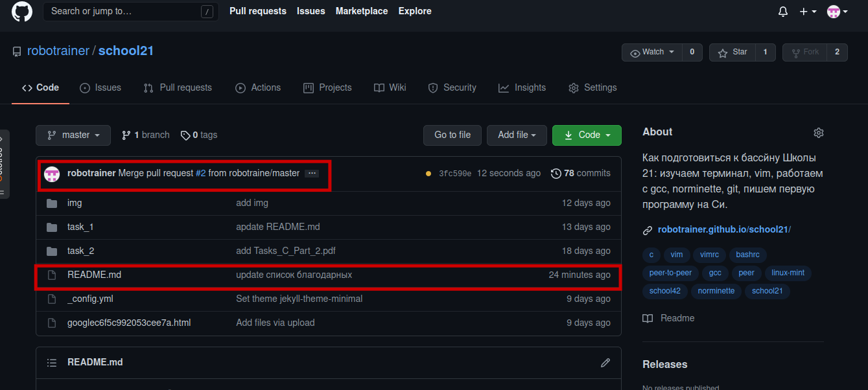
Task: Open the notifications bell
Action: [x=783, y=11]
